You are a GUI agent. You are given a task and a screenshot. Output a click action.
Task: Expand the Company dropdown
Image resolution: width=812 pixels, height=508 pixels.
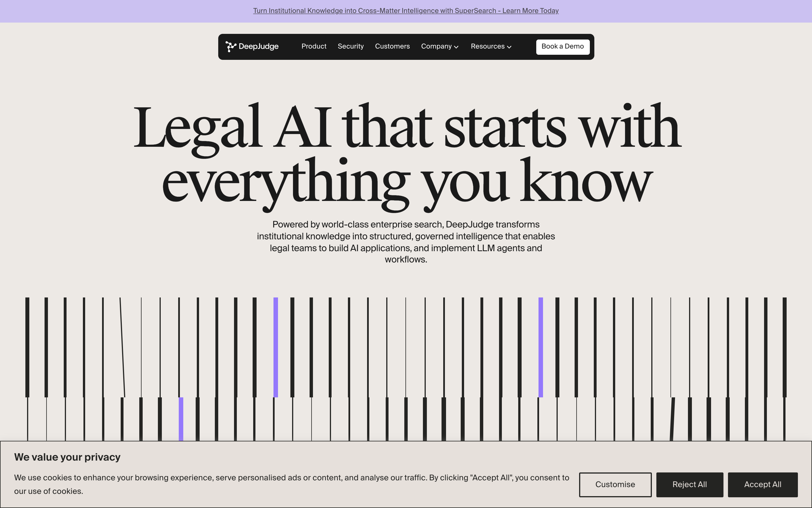point(440,46)
